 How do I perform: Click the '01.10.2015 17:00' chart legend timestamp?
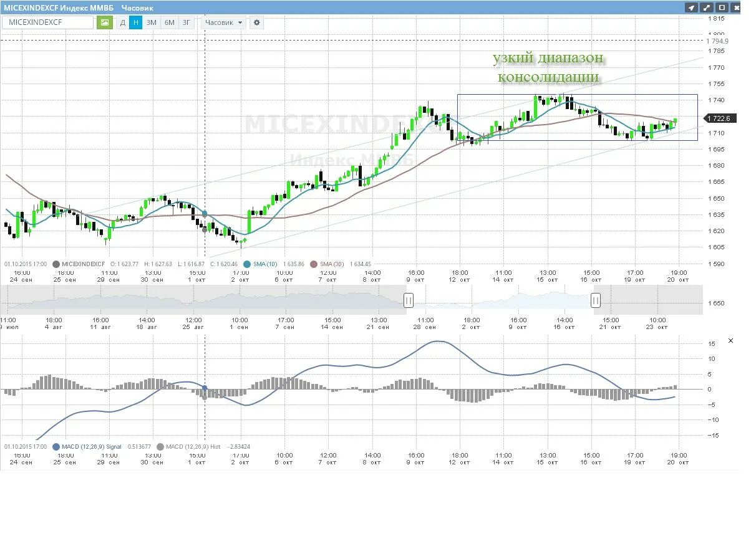point(26,264)
